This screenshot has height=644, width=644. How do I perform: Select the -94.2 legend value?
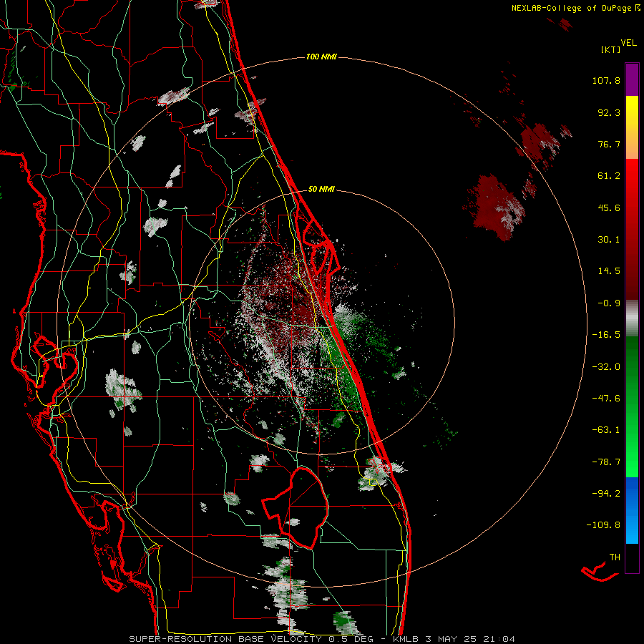(x=606, y=493)
